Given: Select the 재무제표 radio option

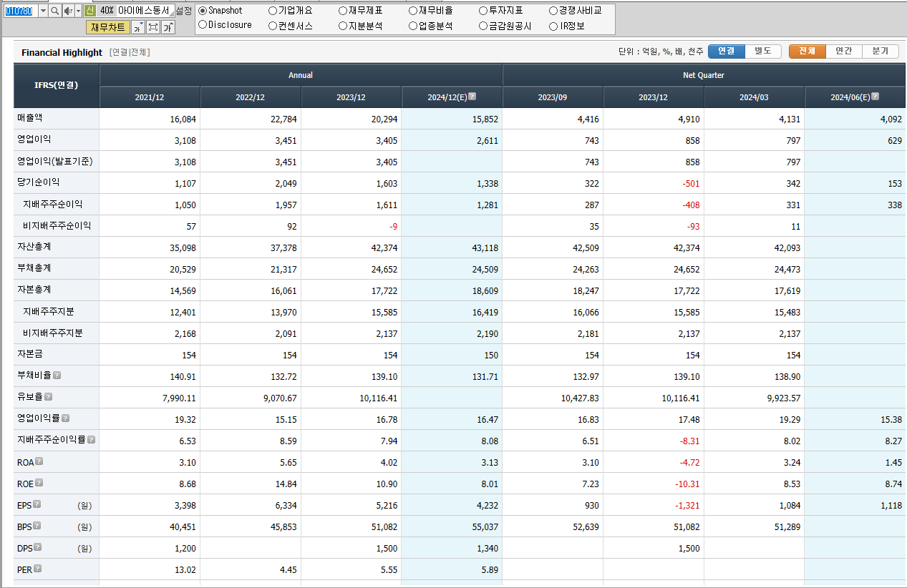Looking at the screenshot, I should coord(343,11).
